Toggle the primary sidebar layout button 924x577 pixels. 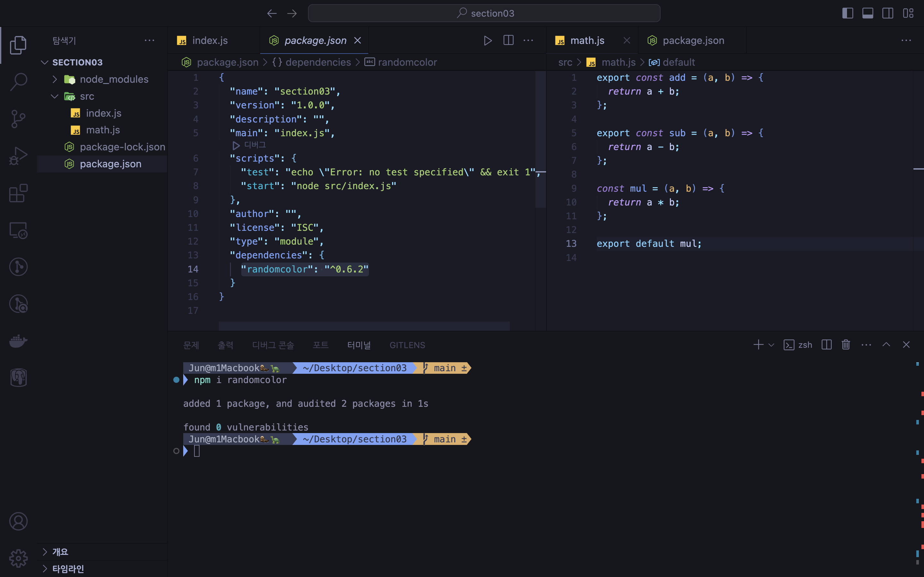pos(847,13)
